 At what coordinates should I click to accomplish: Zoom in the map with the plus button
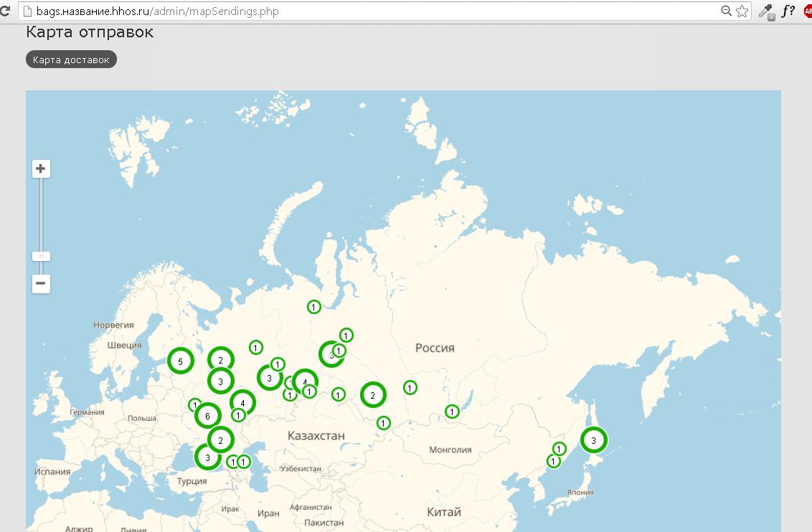coord(41,168)
